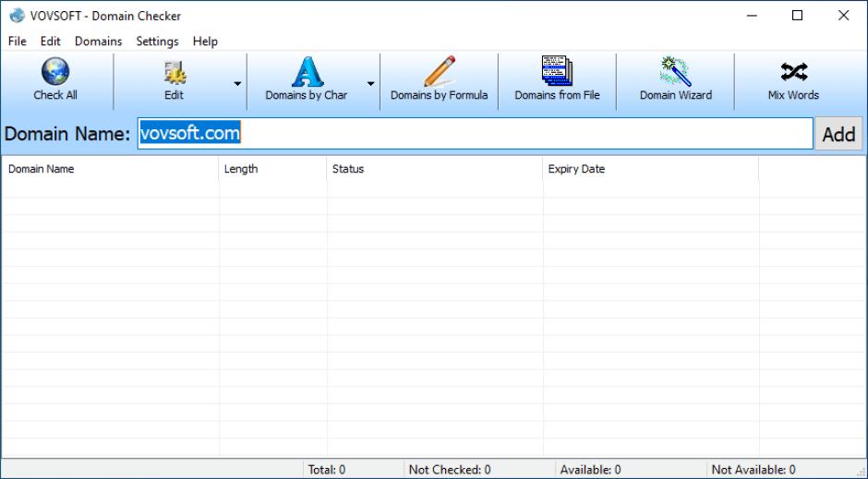Open the Domains menu
Viewport: 868px width, 479px height.
click(99, 42)
